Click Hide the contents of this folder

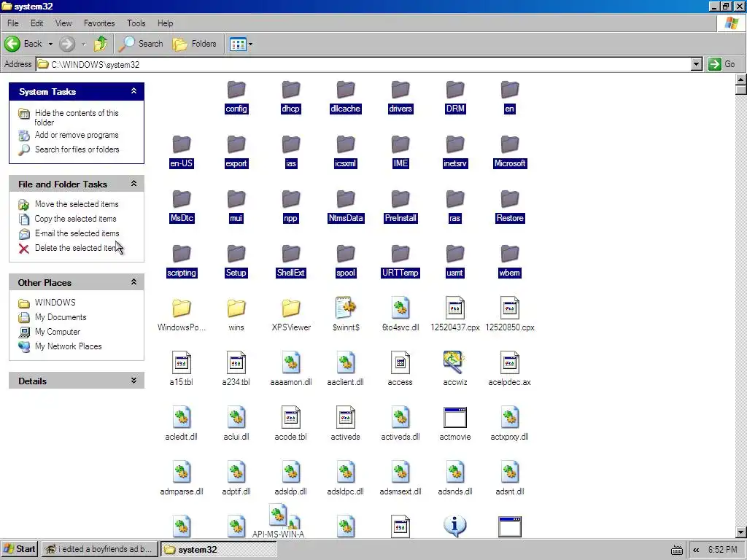pos(76,117)
